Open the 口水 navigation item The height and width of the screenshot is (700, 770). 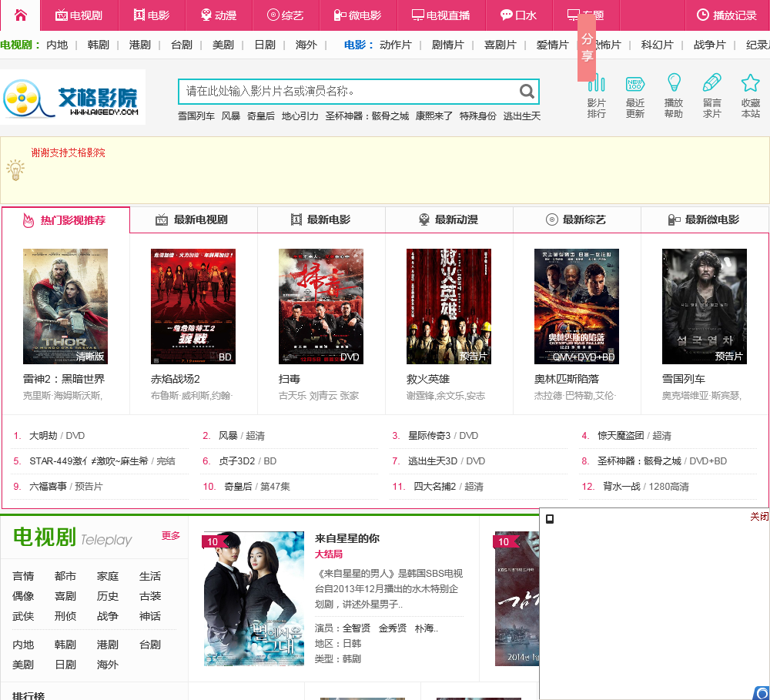(x=518, y=15)
